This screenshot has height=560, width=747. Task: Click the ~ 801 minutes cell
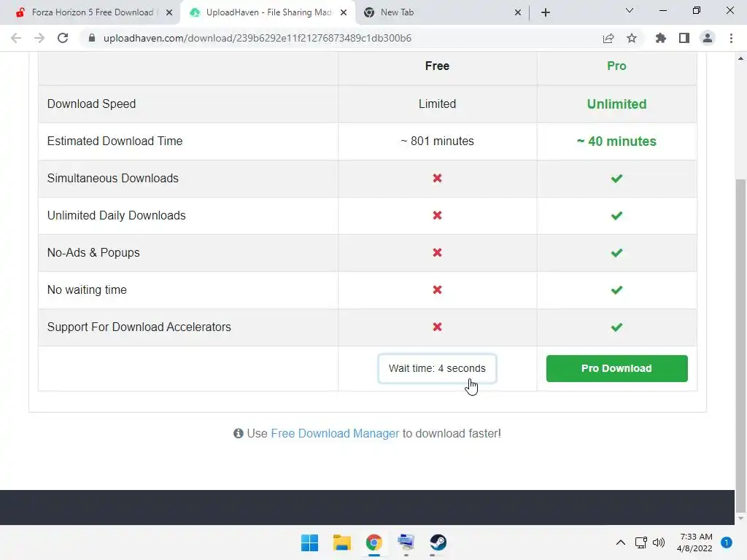click(437, 141)
